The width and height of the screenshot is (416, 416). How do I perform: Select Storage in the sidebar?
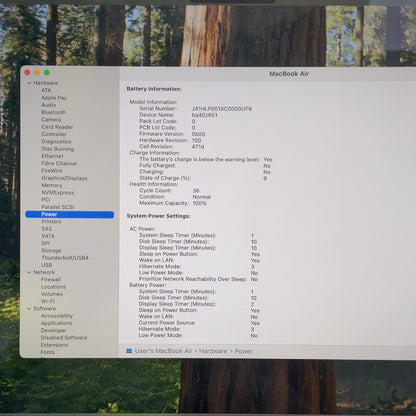(x=51, y=251)
